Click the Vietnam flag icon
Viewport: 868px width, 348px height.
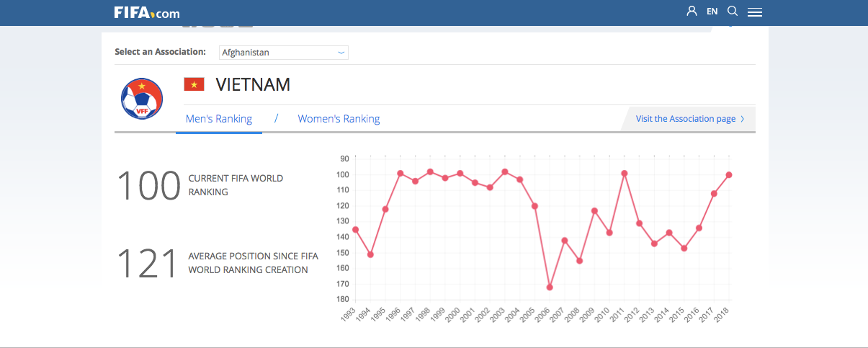point(194,84)
